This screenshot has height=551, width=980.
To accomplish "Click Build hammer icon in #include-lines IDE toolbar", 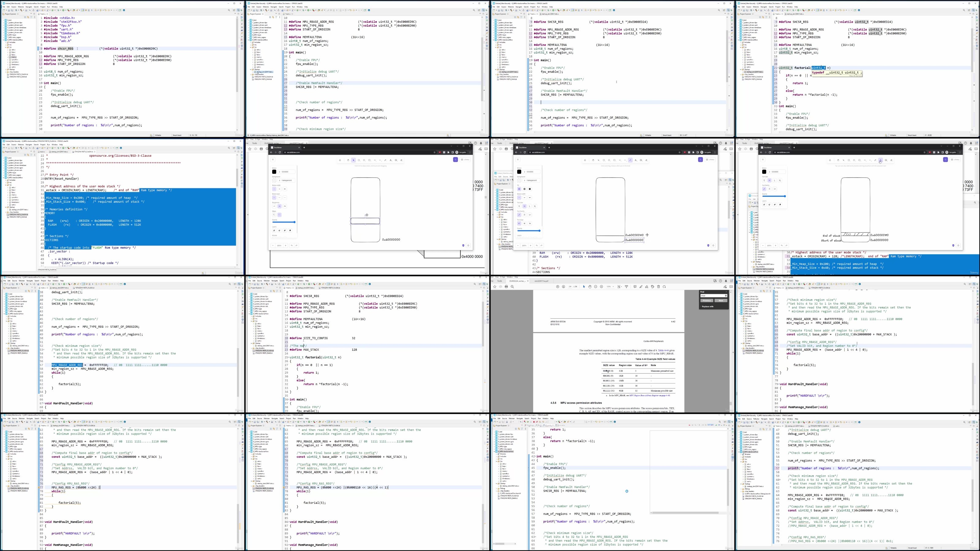I will click(21, 10).
